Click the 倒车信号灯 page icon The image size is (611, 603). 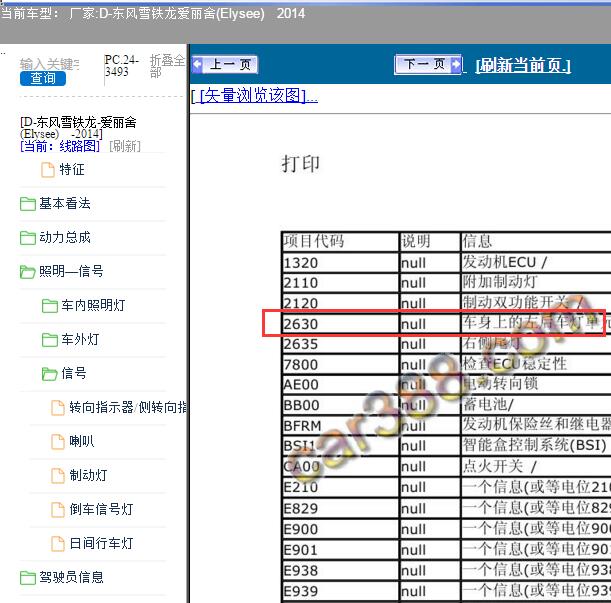point(58,509)
